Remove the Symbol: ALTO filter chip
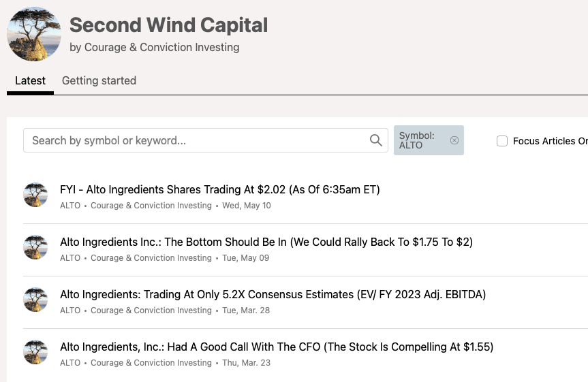This screenshot has width=588, height=382. click(454, 140)
